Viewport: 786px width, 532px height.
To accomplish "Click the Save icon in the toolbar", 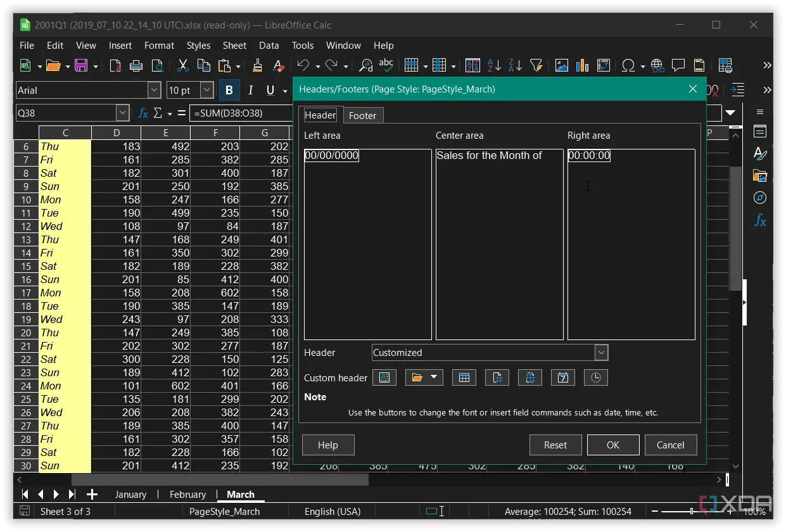I will pyautogui.click(x=81, y=66).
